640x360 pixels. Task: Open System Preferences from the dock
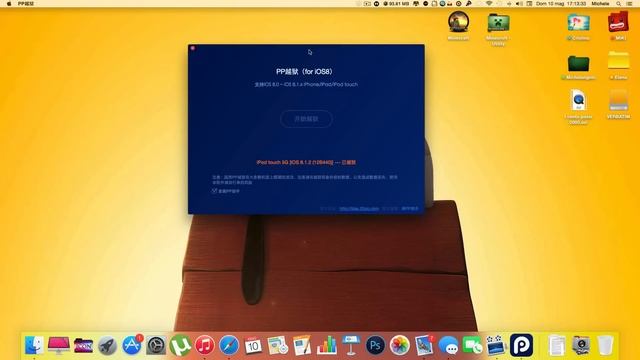(156, 346)
